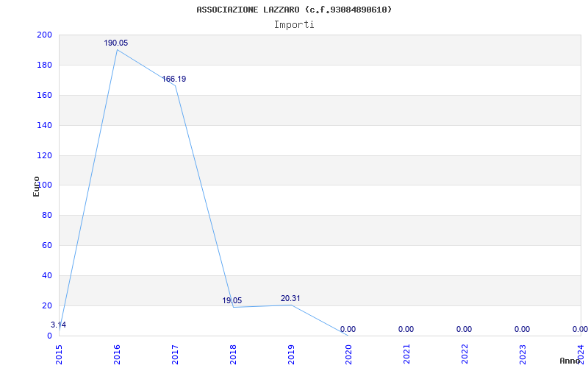Click the 0.00 label above 2023
Image resolution: width=588 pixels, height=368 pixels.
523,329
